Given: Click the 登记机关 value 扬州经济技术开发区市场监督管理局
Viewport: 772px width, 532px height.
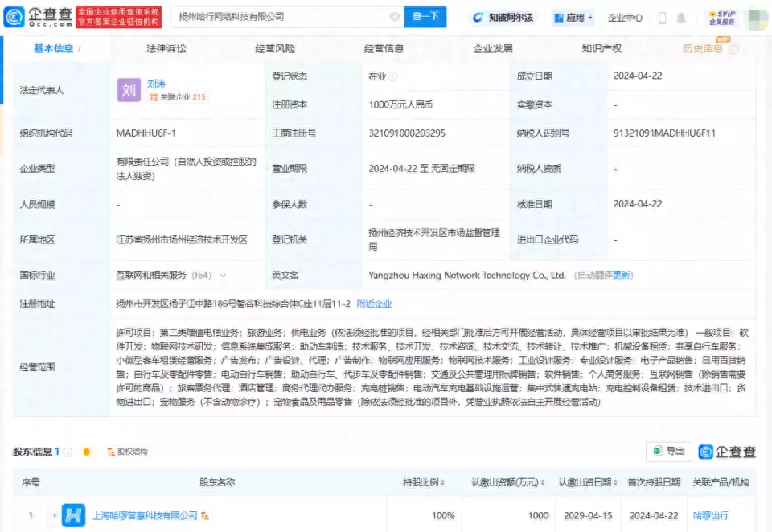Looking at the screenshot, I should 434,239.
